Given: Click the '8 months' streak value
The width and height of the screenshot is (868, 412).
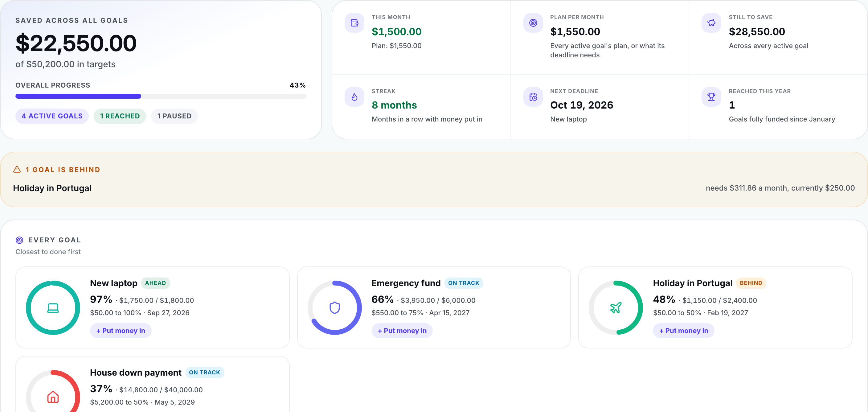Looking at the screenshot, I should [x=394, y=105].
